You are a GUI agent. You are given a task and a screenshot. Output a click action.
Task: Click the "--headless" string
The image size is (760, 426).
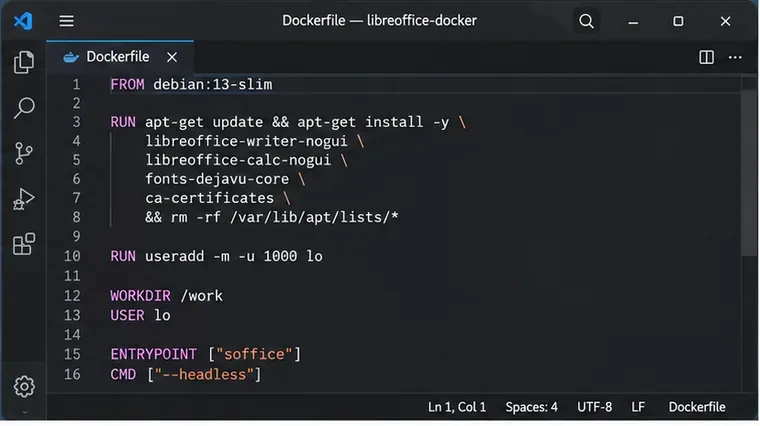[x=204, y=375]
